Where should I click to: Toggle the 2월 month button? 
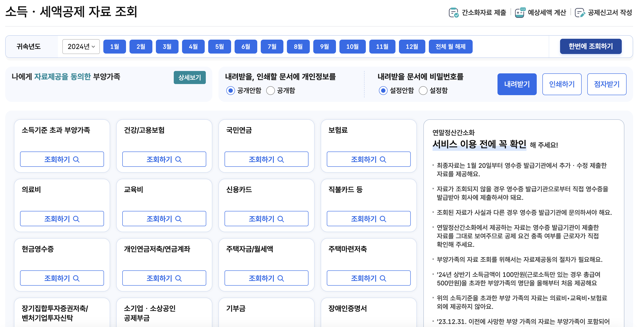click(141, 47)
